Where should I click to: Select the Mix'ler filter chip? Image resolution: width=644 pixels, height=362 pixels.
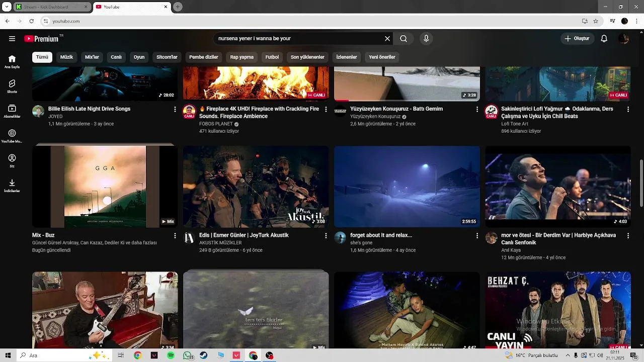(x=92, y=57)
